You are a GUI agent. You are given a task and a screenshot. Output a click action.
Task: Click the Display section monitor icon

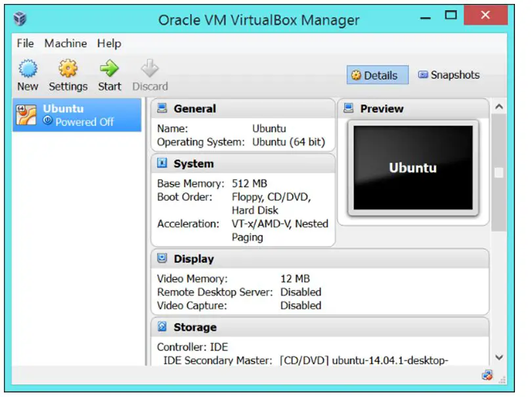[x=162, y=258]
